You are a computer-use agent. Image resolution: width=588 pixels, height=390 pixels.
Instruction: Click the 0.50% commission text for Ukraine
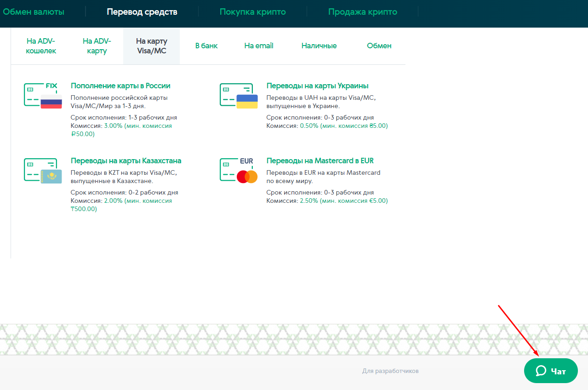[x=343, y=126]
